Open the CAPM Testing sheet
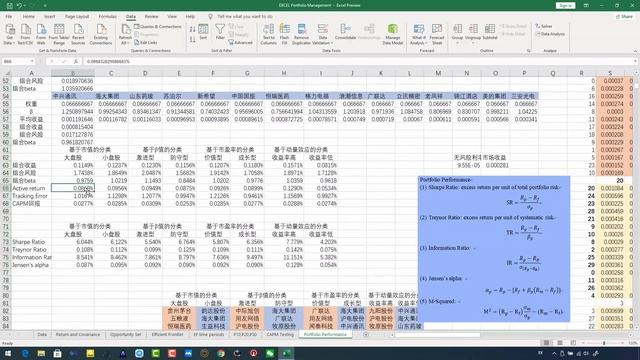The width and height of the screenshot is (640, 360). [280, 335]
